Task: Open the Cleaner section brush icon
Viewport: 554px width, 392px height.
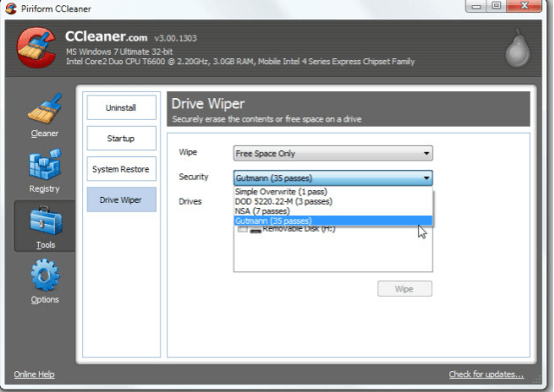Action: [x=44, y=108]
